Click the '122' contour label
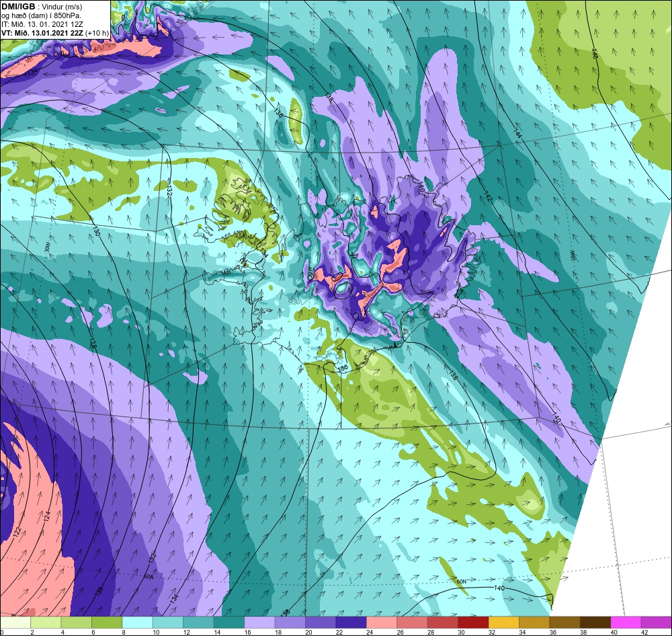Viewport: 672px width, 636px height. click(x=17, y=531)
